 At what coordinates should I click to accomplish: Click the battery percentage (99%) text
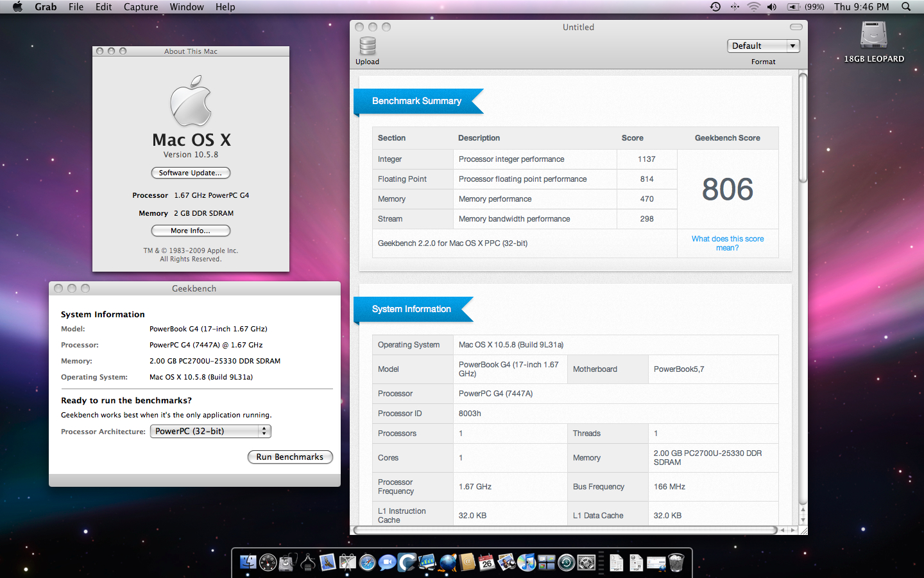[814, 6]
